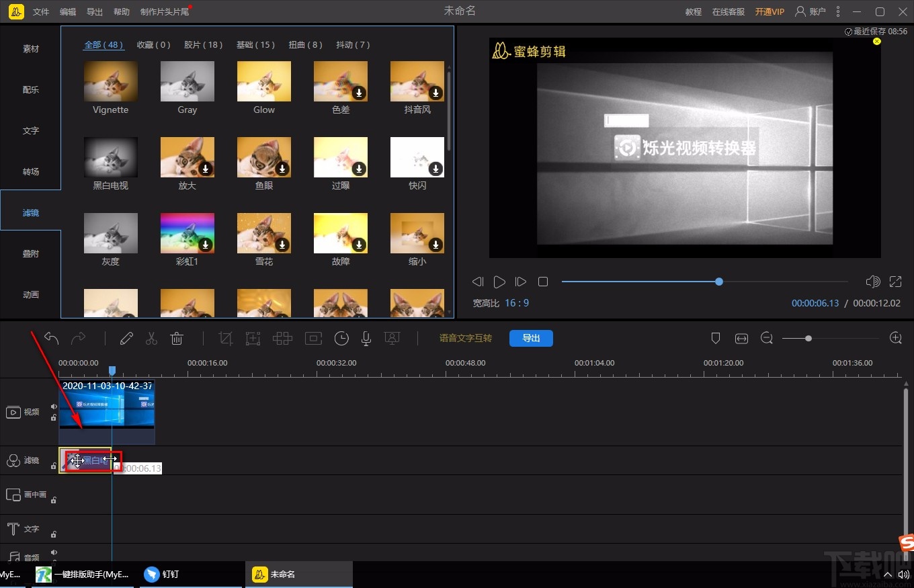914x588 pixels.
Task: Click the microphone voiceover icon
Action: [x=366, y=339]
